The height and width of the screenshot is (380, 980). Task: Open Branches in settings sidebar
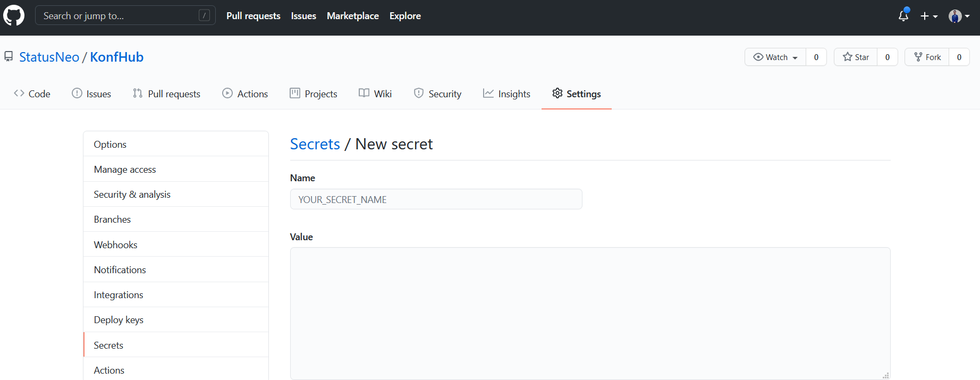click(176, 219)
